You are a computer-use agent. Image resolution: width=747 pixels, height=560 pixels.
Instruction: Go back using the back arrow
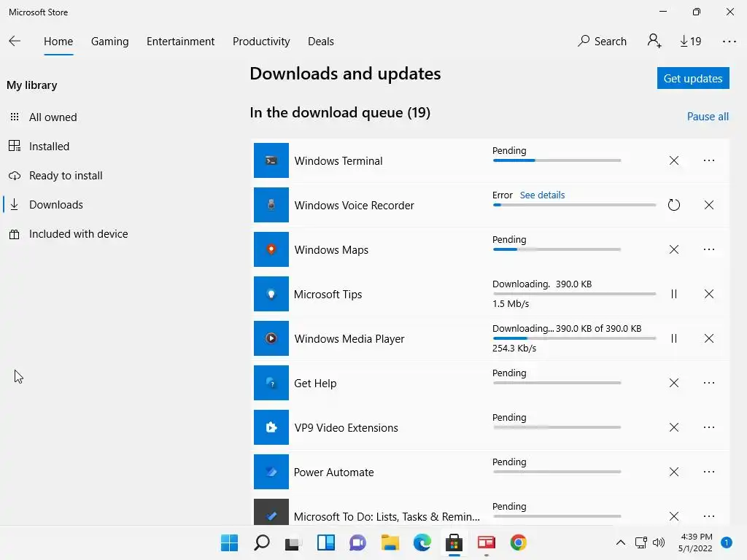15,41
